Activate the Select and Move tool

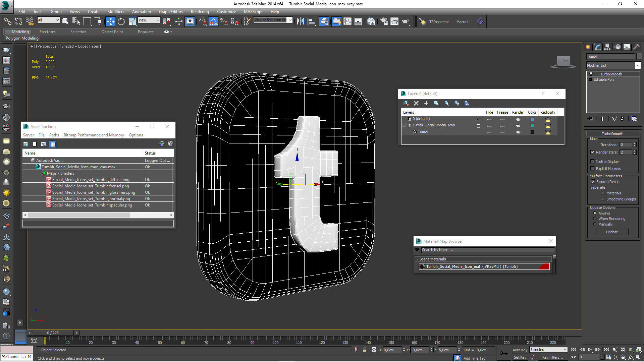click(110, 21)
